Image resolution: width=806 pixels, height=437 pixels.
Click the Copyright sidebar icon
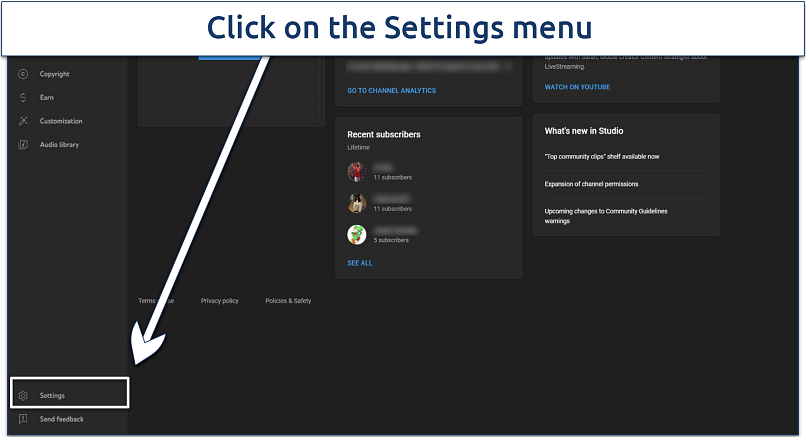23,74
